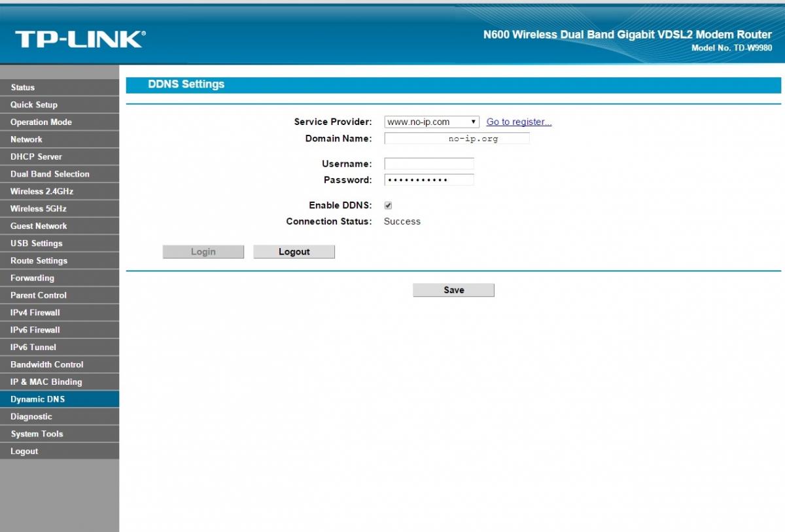
Task: Select IPv6 Tunnel menu item
Action: tap(60, 347)
